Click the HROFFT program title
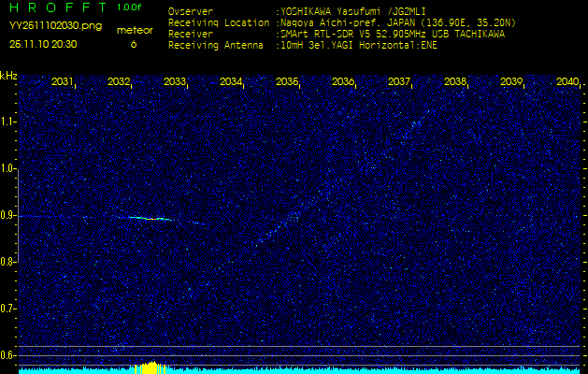The height and width of the screenshot is (374, 588). click(60, 7)
